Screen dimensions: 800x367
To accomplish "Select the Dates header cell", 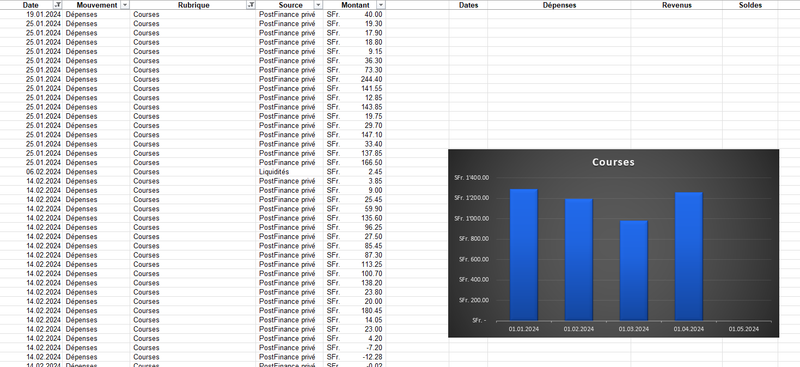I will click(x=468, y=5).
